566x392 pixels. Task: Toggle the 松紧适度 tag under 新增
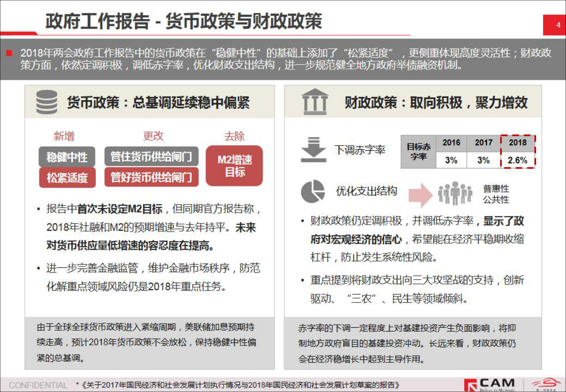tap(68, 176)
